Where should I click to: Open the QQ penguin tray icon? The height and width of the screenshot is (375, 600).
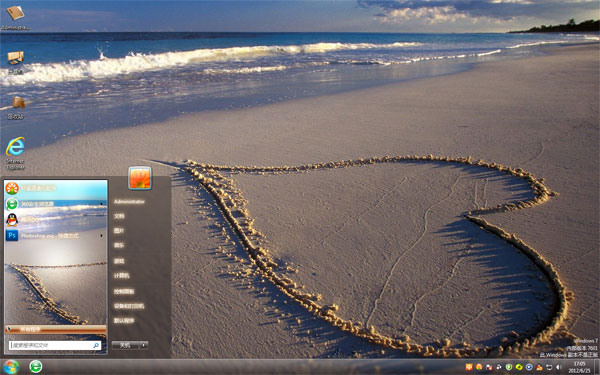539,367
